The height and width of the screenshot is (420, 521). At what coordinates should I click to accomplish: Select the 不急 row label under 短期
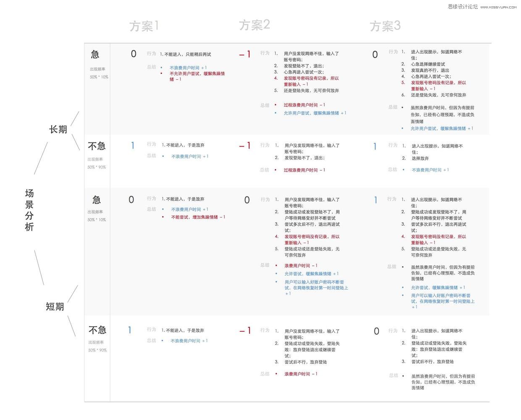[x=97, y=330]
